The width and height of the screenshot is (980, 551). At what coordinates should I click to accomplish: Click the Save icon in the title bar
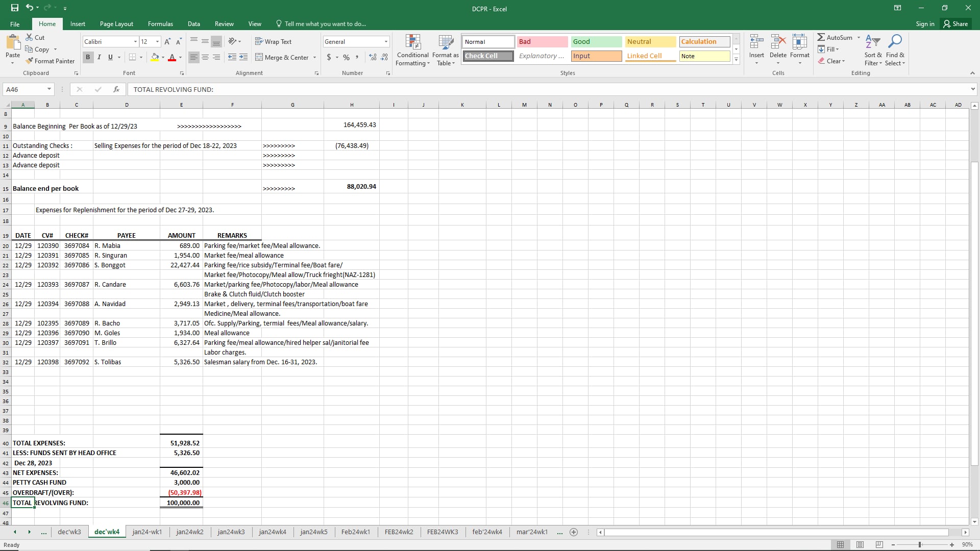click(x=15, y=8)
